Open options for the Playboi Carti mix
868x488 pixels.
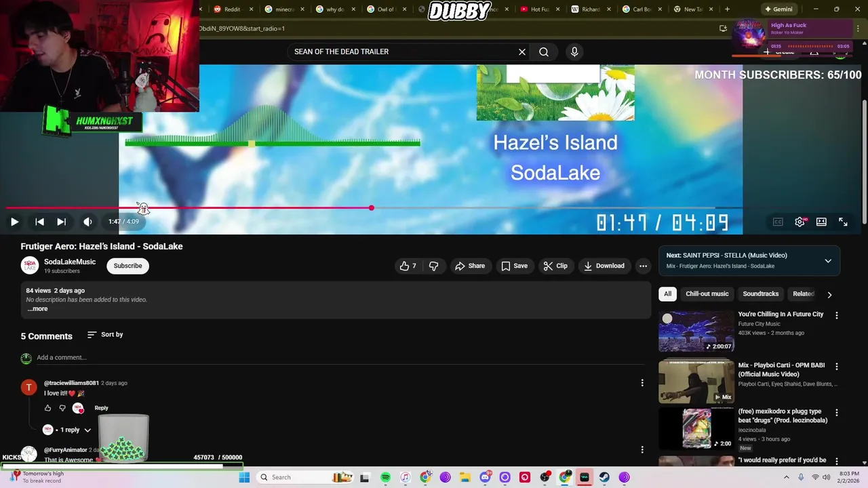tap(836, 366)
